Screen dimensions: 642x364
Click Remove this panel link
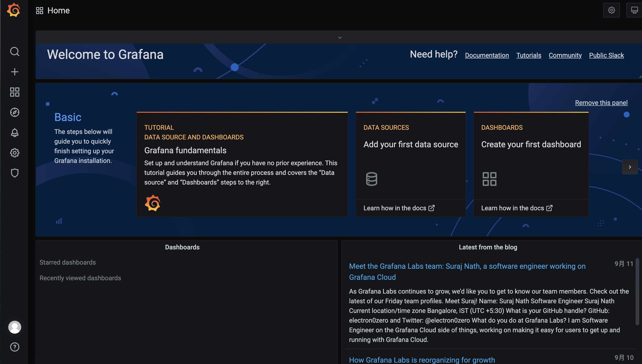(x=601, y=102)
